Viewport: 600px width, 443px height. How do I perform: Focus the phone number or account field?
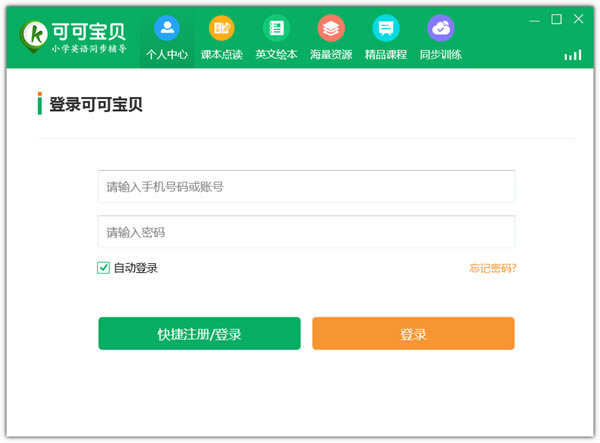306,186
